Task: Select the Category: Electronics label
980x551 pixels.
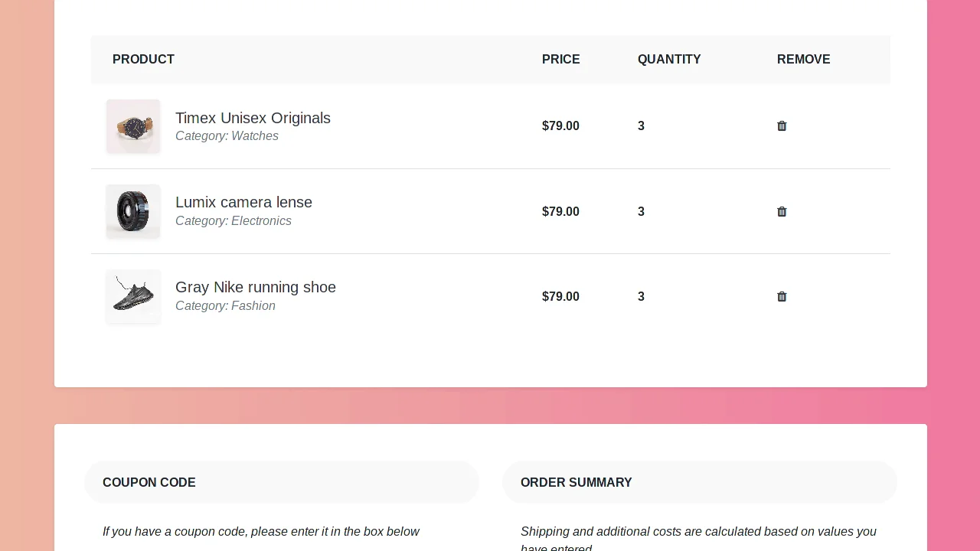Action: coord(234,221)
